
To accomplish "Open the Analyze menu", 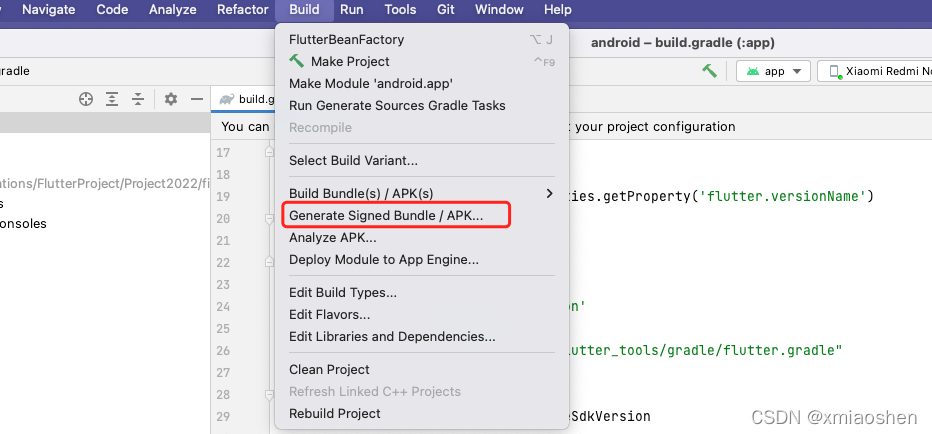I will coord(172,10).
